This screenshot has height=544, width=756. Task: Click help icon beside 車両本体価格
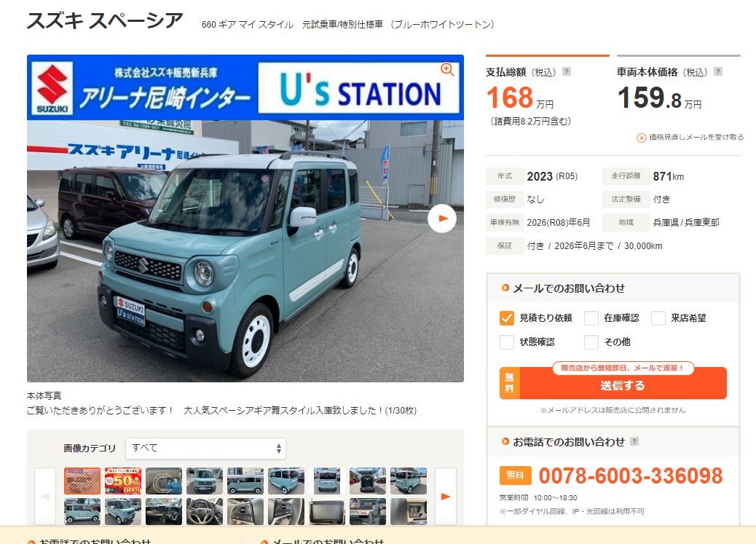coord(718,71)
